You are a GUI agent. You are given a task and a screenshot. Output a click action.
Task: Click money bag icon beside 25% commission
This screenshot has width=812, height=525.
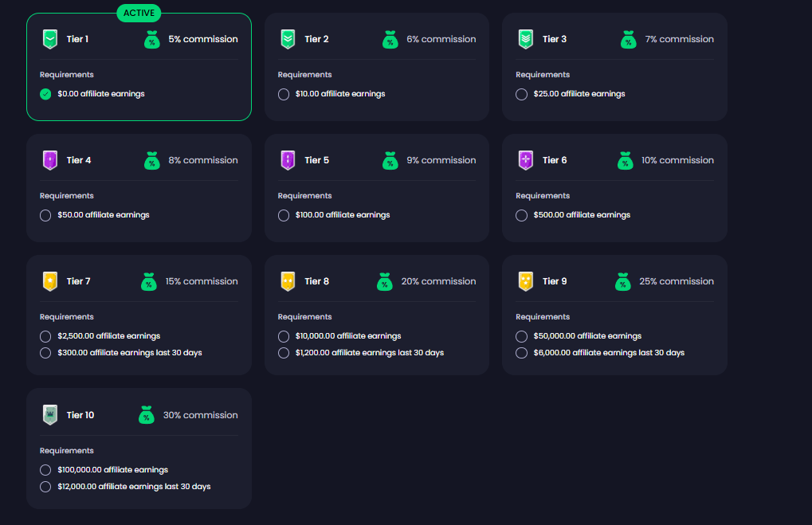click(x=623, y=282)
